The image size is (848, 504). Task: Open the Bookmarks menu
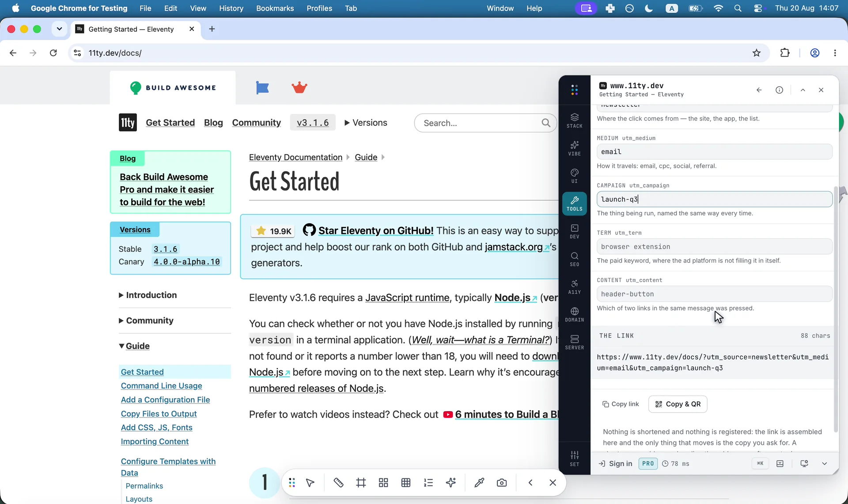pos(275,8)
